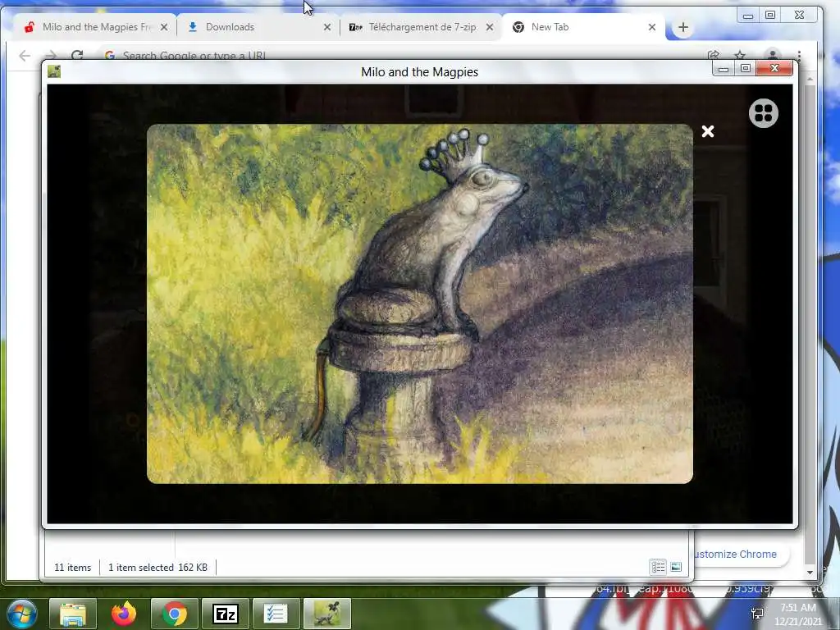Open the checklist app in the taskbar
The width and height of the screenshot is (840, 630).
tap(276, 614)
